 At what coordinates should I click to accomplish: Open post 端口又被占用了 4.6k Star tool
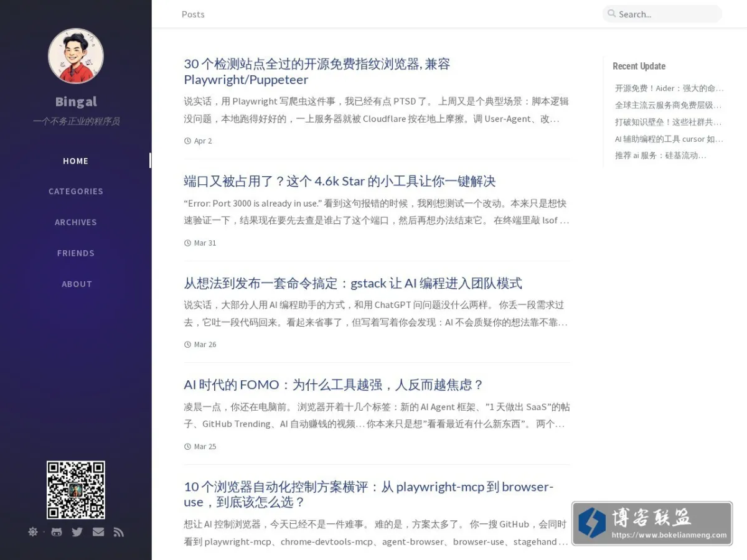pyautogui.click(x=340, y=181)
